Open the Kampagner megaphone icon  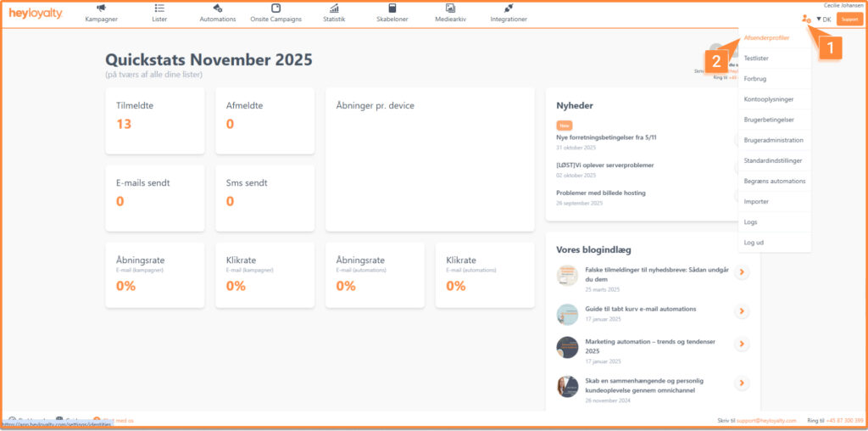point(101,8)
